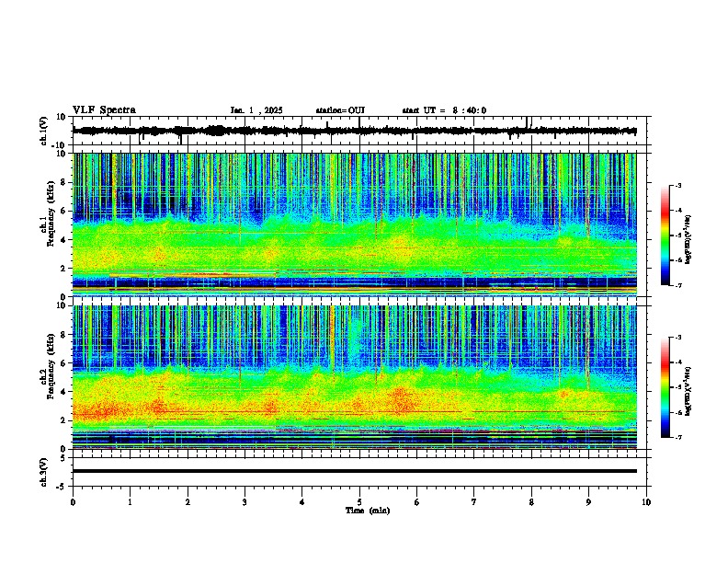728x563 pixels.
Task: Click the "-7" label on ch.1 color bar
Action: 677,285
